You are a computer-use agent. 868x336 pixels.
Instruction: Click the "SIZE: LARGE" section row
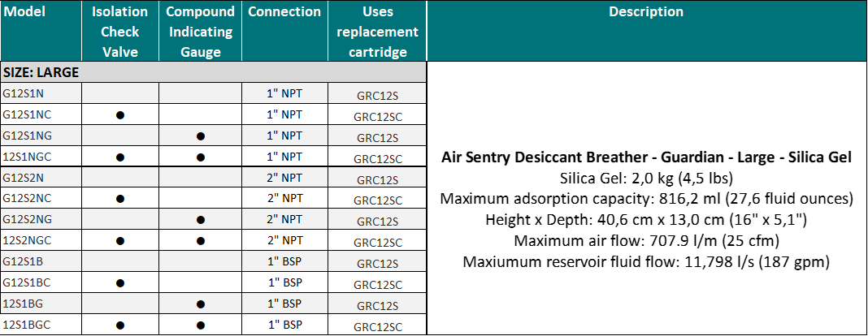click(41, 72)
